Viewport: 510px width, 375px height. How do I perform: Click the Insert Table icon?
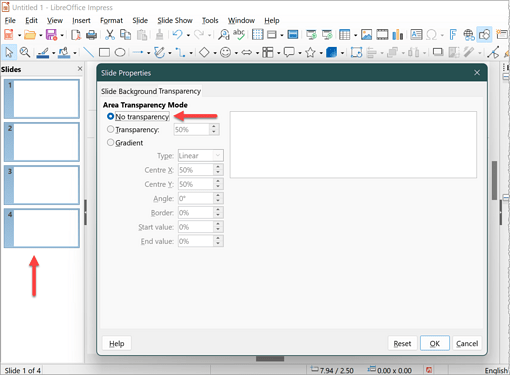(344, 35)
